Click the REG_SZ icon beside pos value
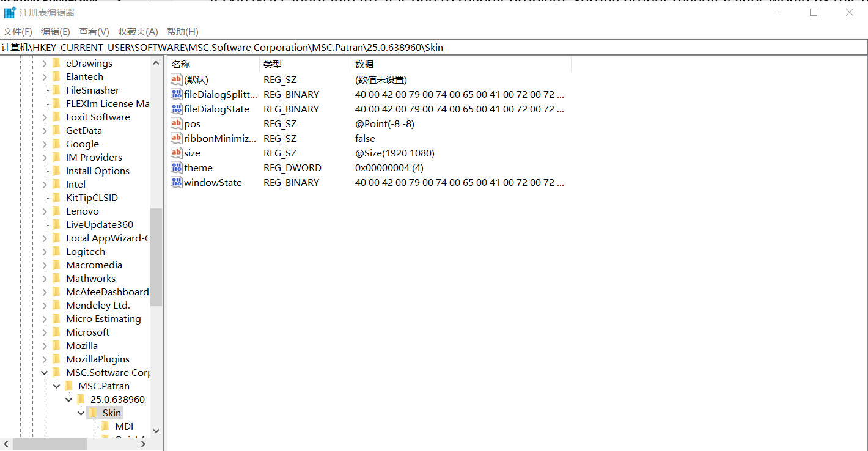This screenshot has width=868, height=451. 176,123
